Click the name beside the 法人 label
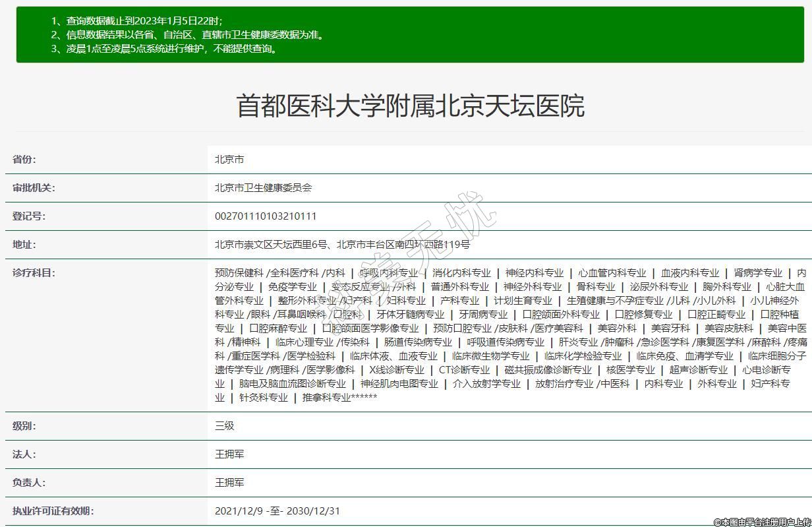Image resolution: width=812 pixels, height=527 pixels. pyautogui.click(x=229, y=454)
